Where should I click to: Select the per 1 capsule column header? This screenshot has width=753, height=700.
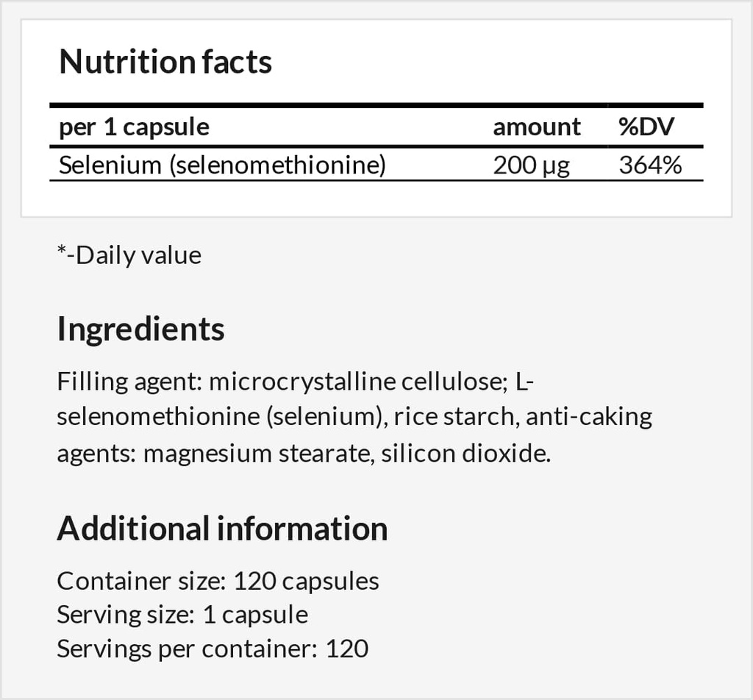click(x=134, y=127)
